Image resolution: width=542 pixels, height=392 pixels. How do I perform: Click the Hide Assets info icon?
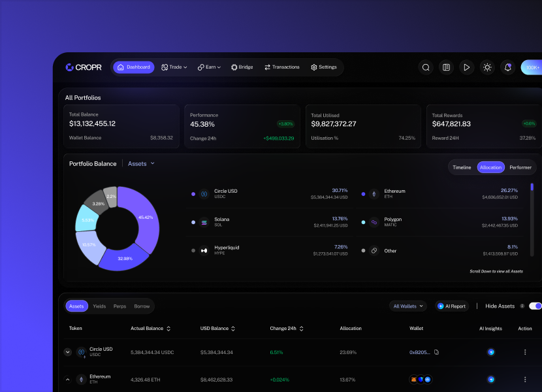click(522, 306)
